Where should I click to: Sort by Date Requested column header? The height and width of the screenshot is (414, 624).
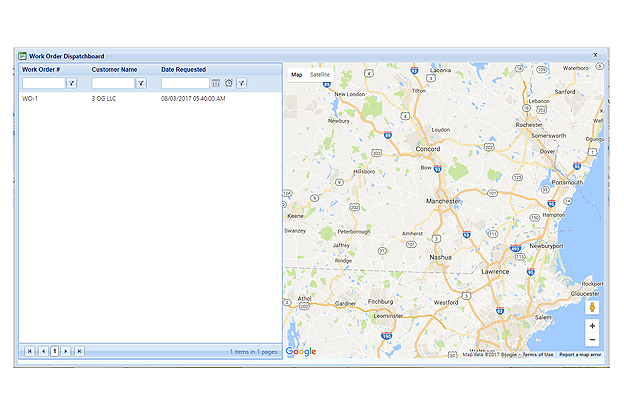pyautogui.click(x=183, y=70)
